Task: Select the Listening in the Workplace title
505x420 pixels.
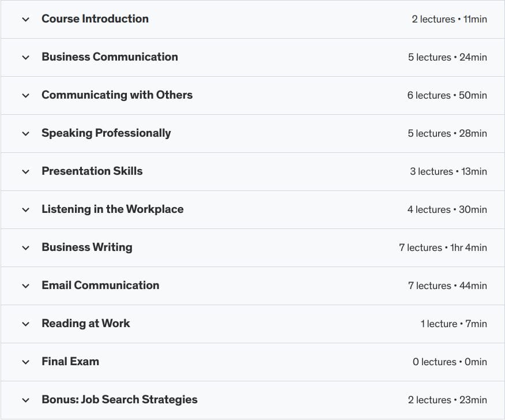Action: click(112, 209)
